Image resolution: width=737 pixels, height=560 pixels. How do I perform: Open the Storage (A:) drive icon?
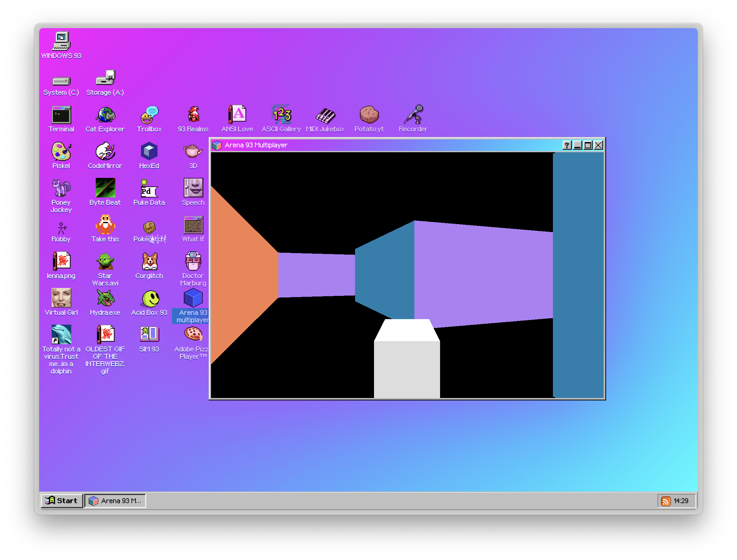(x=105, y=79)
